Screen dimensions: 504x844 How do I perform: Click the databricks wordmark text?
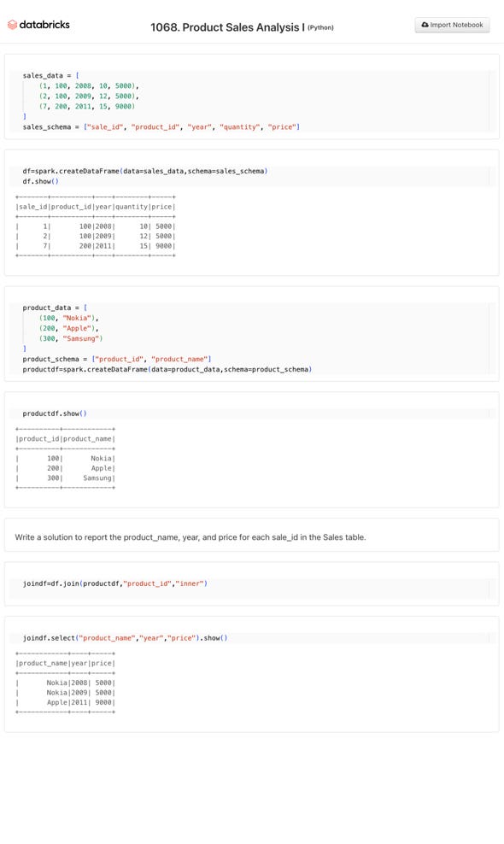44,25
